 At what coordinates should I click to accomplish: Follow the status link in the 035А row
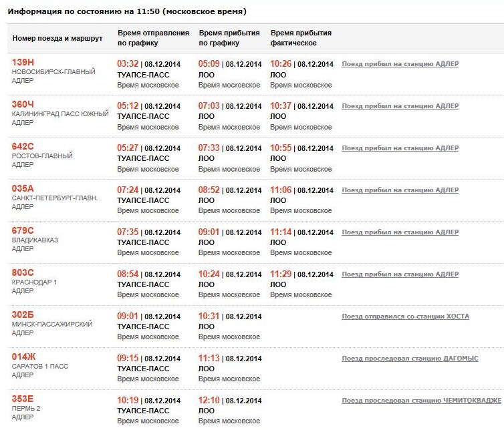tap(400, 190)
